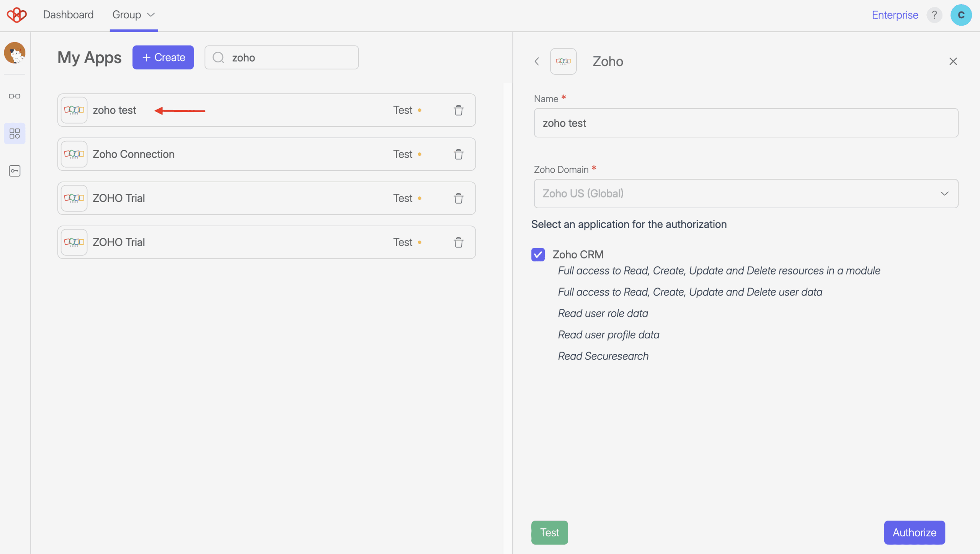
Task: Click the Zoho logo in panel header
Action: click(x=563, y=61)
